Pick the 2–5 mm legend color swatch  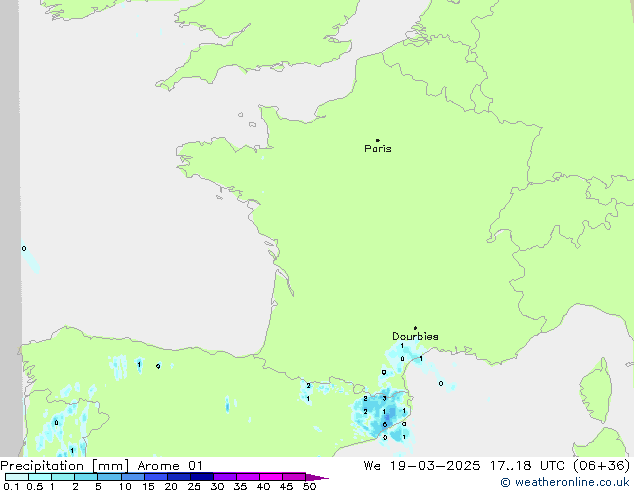click(x=86, y=477)
